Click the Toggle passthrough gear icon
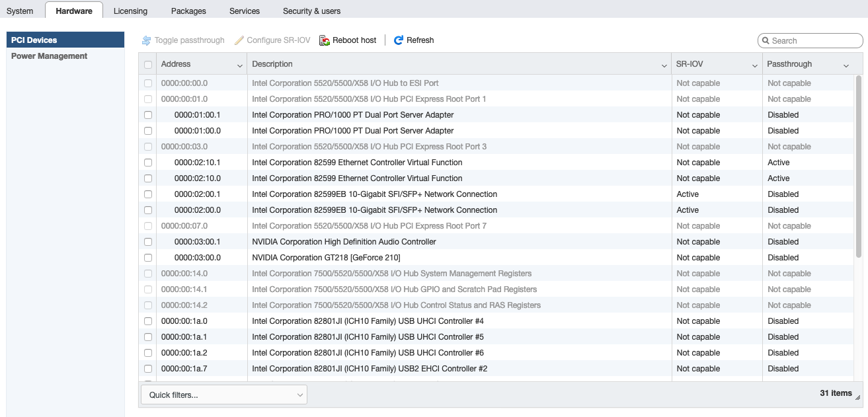868x417 pixels. (x=147, y=40)
